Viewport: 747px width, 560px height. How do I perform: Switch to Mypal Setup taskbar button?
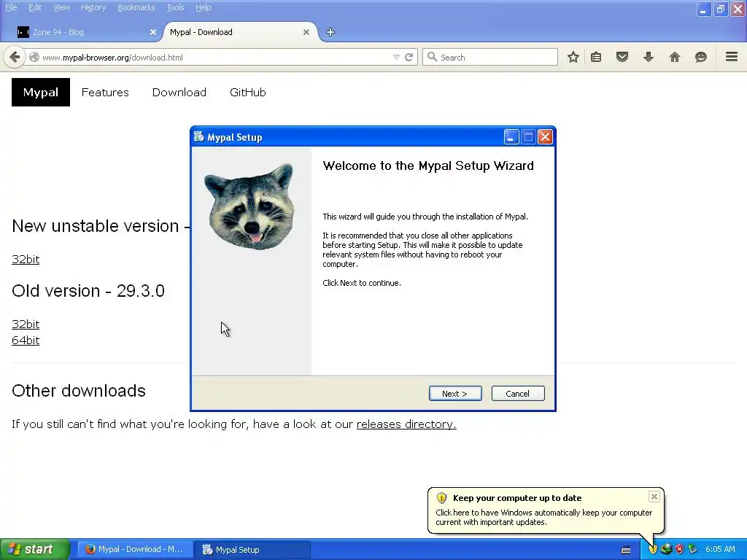click(252, 549)
